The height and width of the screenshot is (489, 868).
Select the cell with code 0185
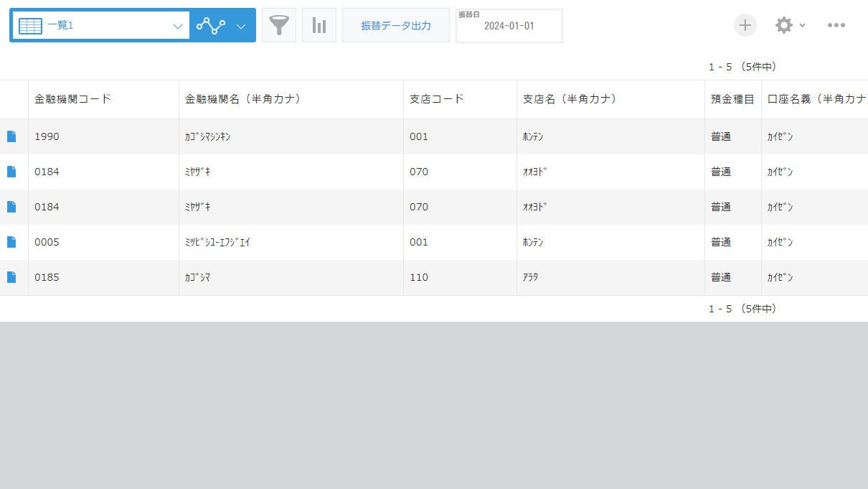coord(103,277)
